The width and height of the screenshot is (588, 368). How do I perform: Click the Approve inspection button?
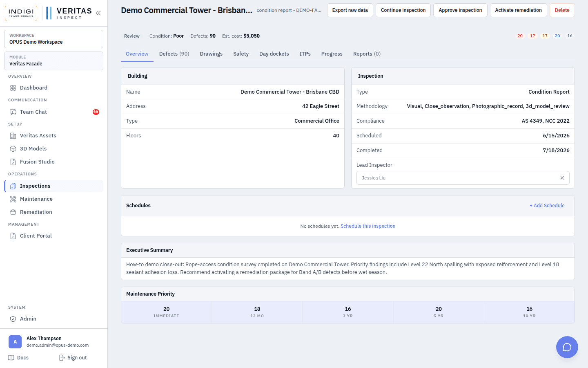point(460,10)
